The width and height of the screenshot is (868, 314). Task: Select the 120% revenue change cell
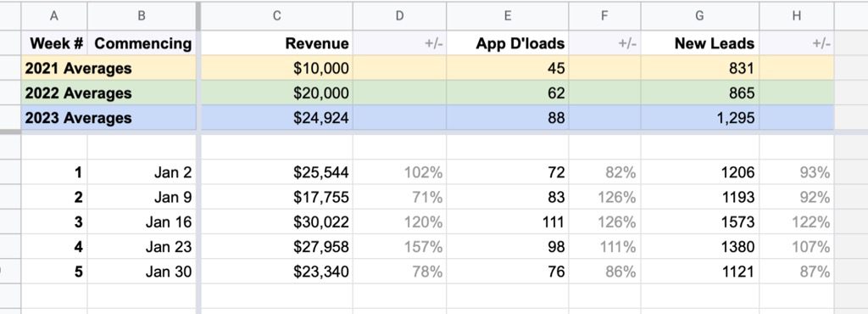[x=400, y=221]
